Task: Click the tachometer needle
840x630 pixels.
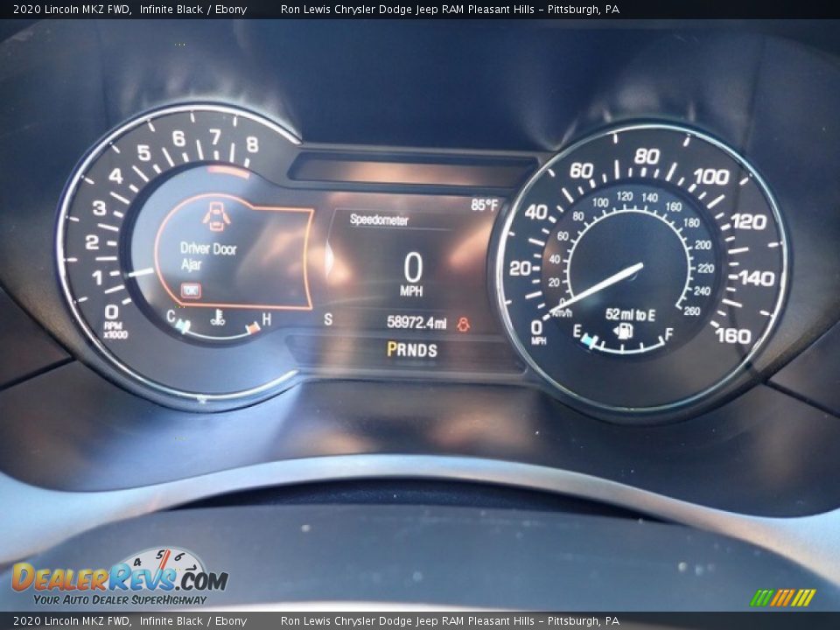Action: click(x=140, y=273)
